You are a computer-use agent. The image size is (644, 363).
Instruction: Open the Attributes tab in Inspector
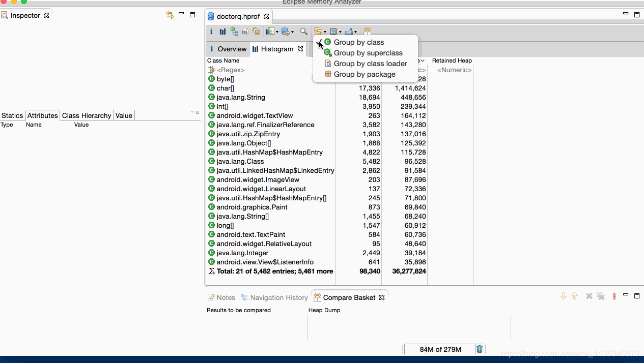tap(43, 115)
